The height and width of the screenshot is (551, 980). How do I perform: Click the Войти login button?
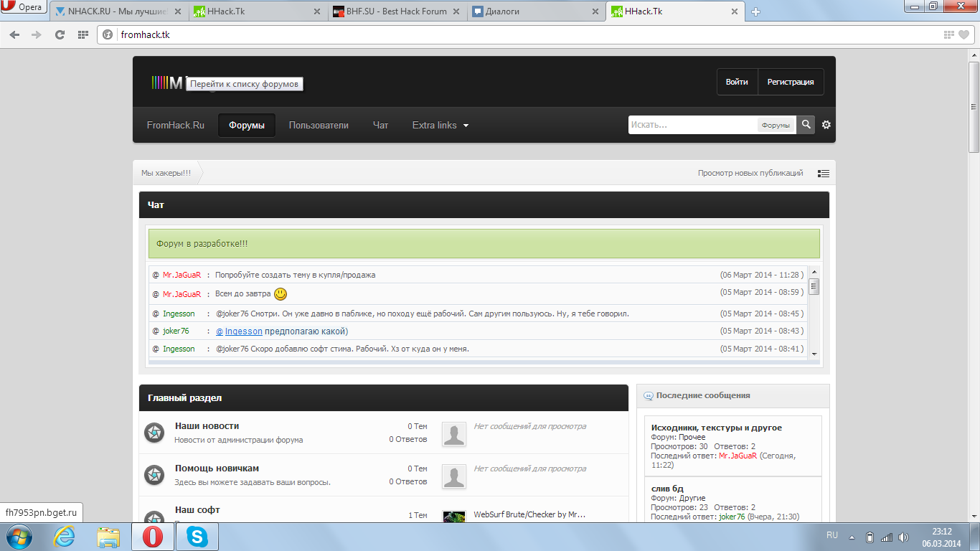737,82
